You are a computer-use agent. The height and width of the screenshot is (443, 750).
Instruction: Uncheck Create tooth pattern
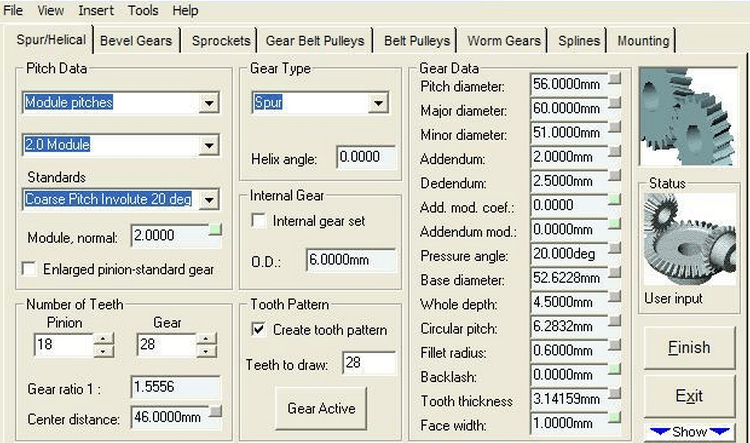click(x=260, y=330)
